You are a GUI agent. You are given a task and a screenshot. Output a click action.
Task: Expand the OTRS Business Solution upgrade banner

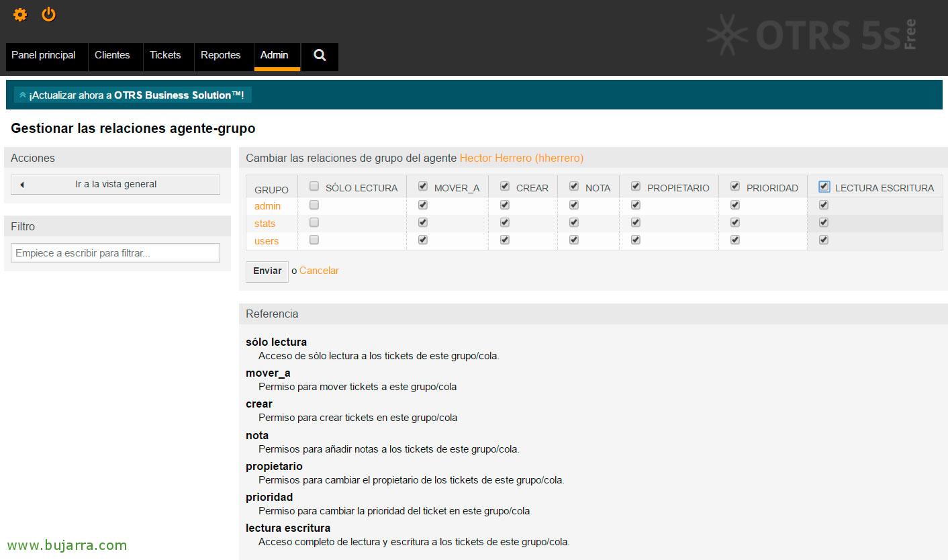point(132,95)
